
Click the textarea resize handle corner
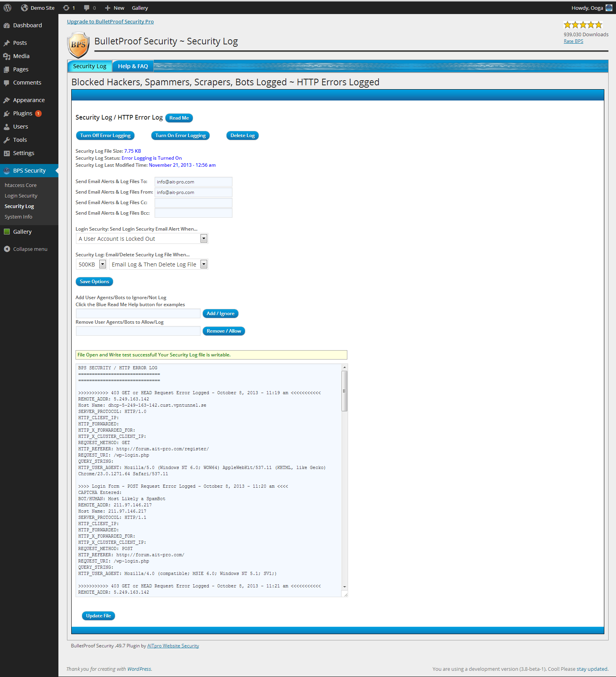click(x=345, y=594)
